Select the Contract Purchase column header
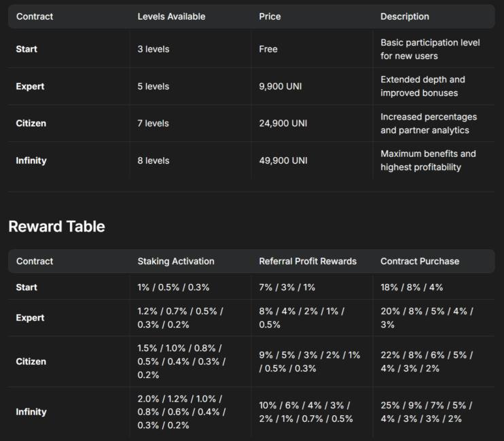 pyautogui.click(x=420, y=261)
